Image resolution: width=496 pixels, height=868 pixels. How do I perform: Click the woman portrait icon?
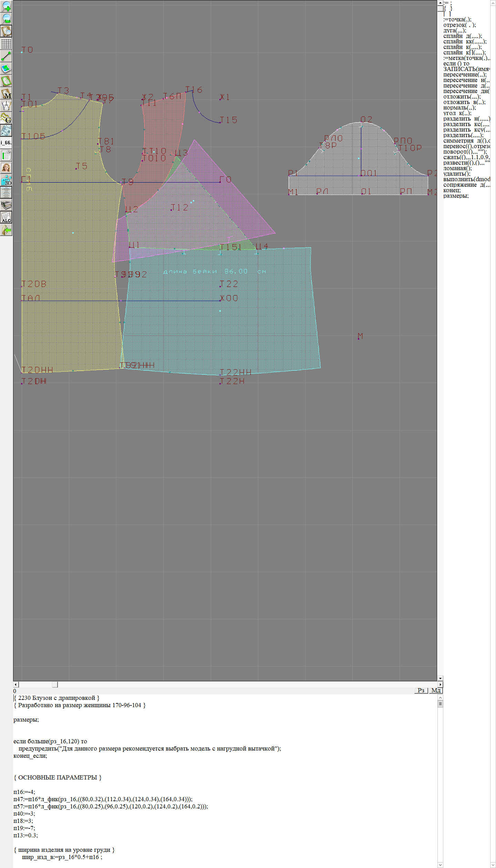[x=6, y=168]
